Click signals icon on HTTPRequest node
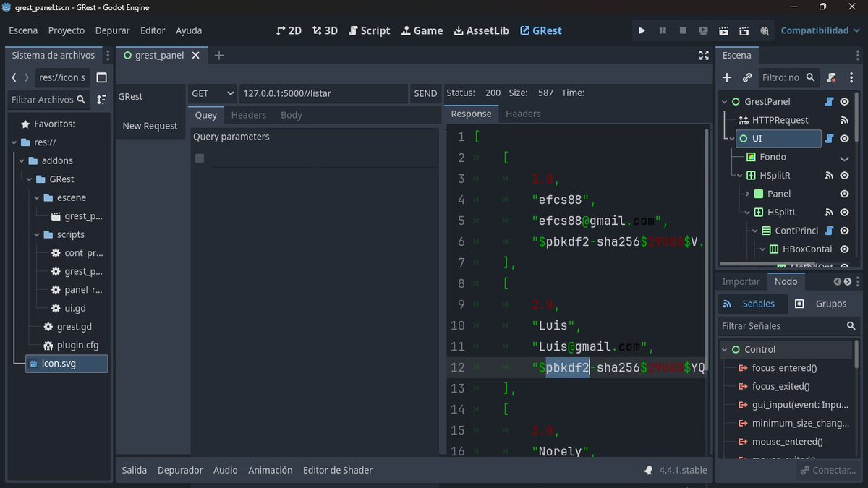 pyautogui.click(x=844, y=120)
